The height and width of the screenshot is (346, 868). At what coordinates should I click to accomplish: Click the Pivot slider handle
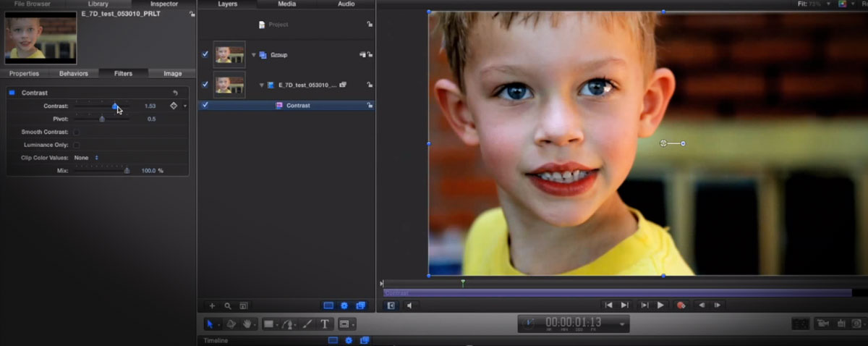pos(102,119)
